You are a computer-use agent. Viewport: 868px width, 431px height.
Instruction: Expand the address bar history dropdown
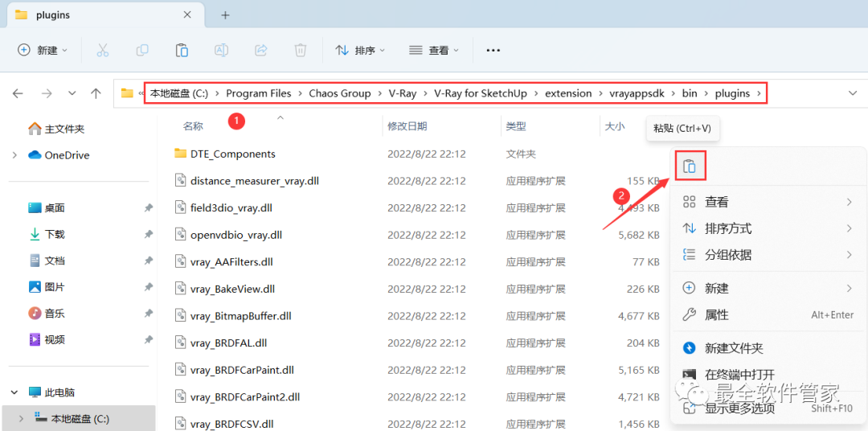[853, 93]
